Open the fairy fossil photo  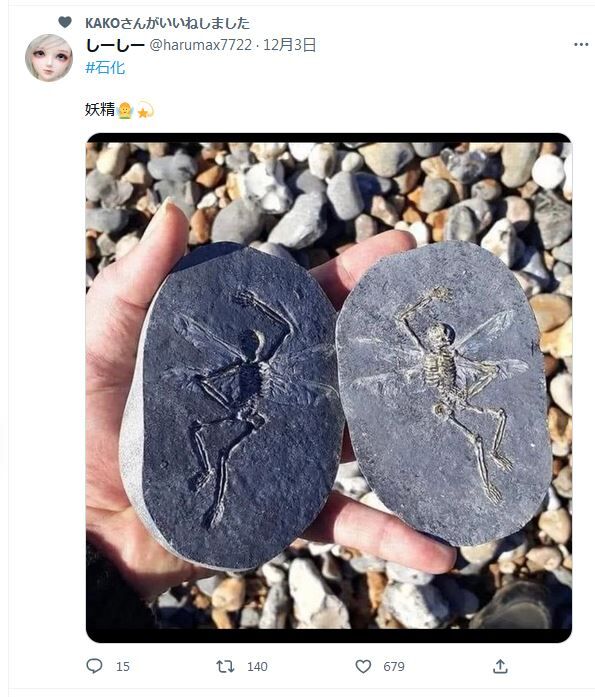[329, 388]
